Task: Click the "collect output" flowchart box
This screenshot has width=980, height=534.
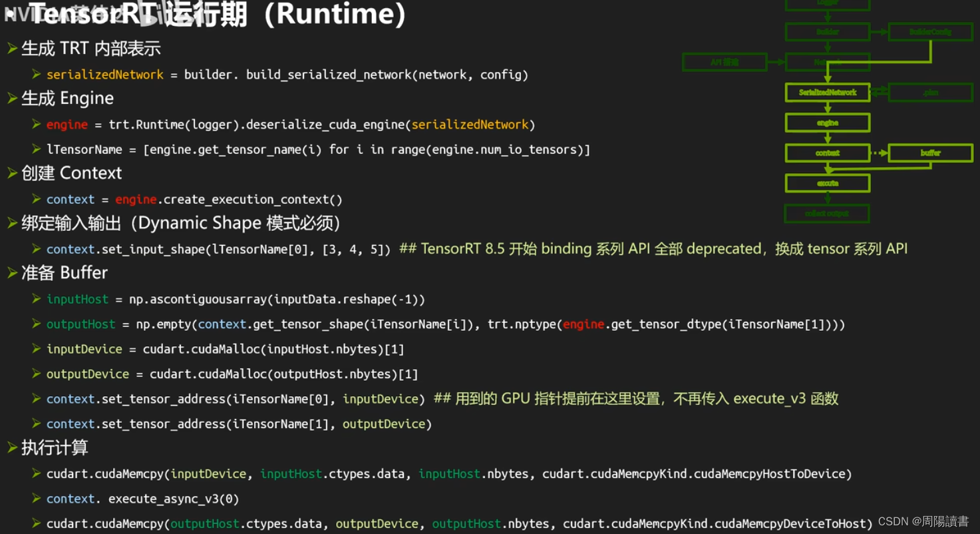Action: 828,214
